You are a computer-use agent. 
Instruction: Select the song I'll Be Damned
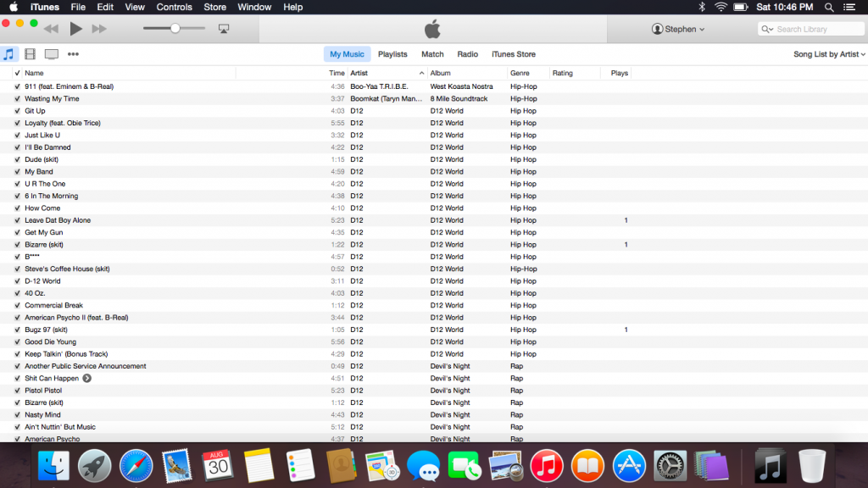(47, 147)
